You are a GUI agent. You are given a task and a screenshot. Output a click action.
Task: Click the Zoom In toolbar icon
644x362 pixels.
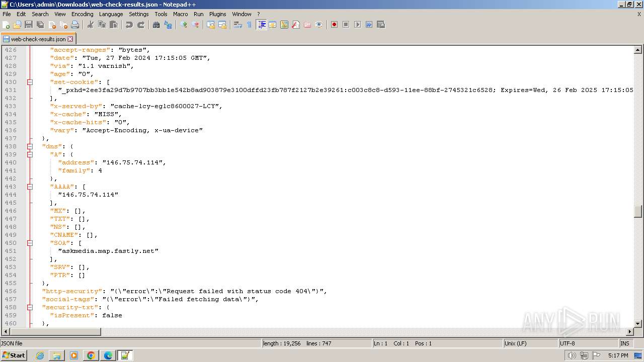184,25
